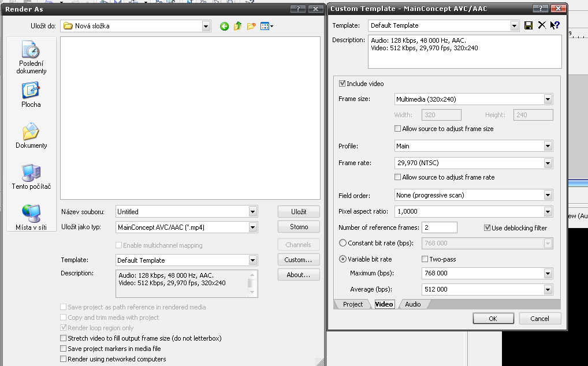588x366 pixels.
Task: Open Tento počítač location
Action: (x=31, y=177)
